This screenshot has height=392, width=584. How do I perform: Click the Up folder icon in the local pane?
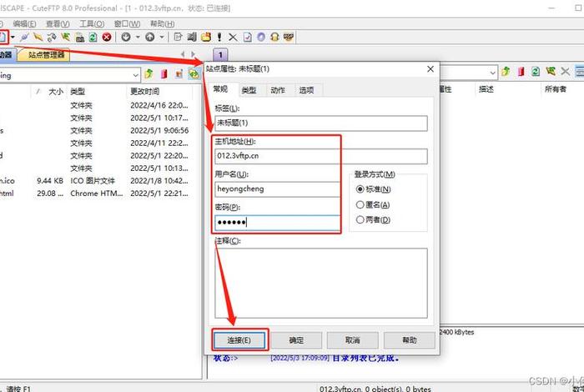[x=149, y=73]
